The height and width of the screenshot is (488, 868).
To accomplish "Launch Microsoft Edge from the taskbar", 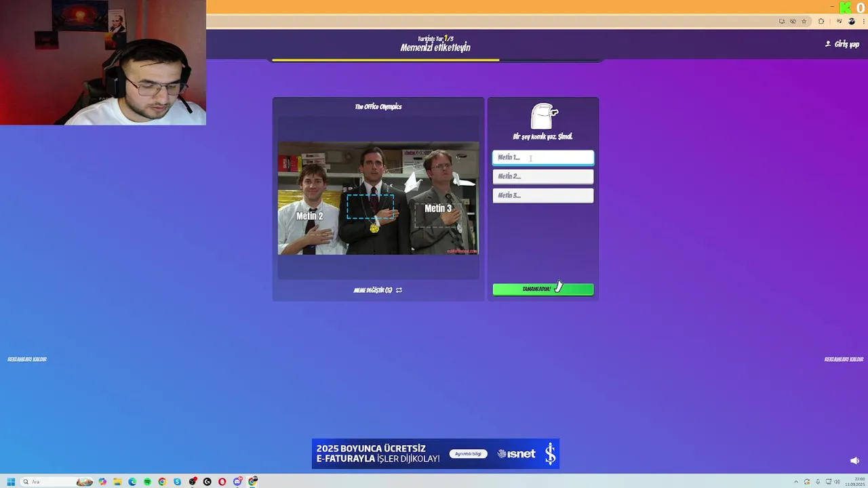I will click(132, 482).
